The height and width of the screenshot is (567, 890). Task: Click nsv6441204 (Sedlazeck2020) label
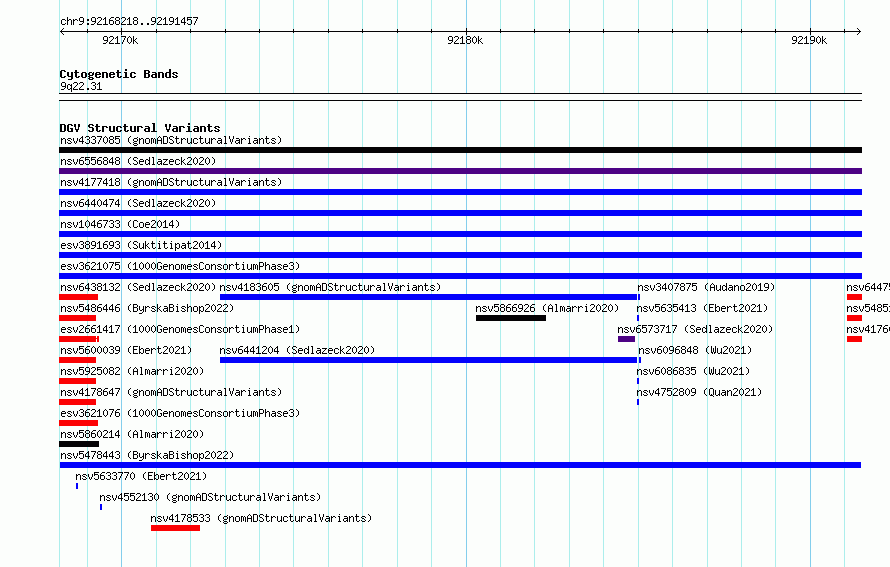[297, 350]
